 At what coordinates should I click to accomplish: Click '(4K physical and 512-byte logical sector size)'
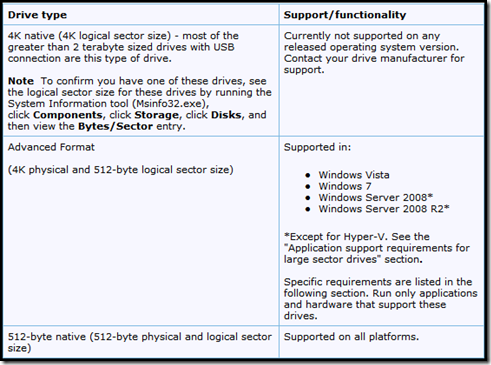pyautogui.click(x=120, y=170)
